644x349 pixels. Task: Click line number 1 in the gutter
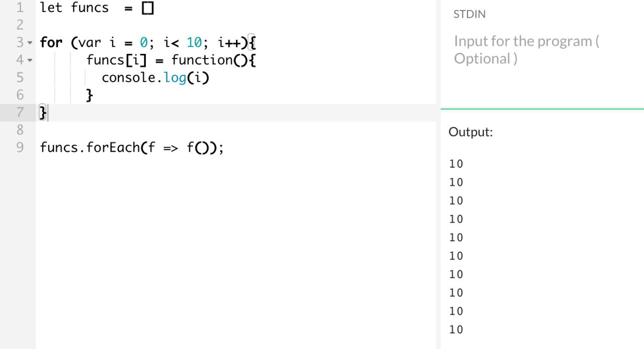pos(20,8)
